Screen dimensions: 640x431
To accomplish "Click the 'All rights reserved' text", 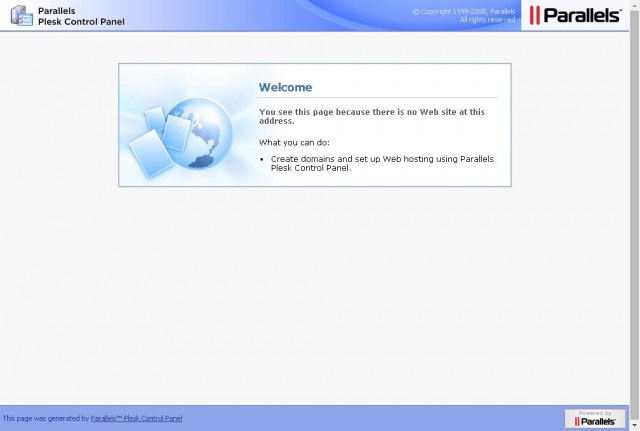I will 487,20.
